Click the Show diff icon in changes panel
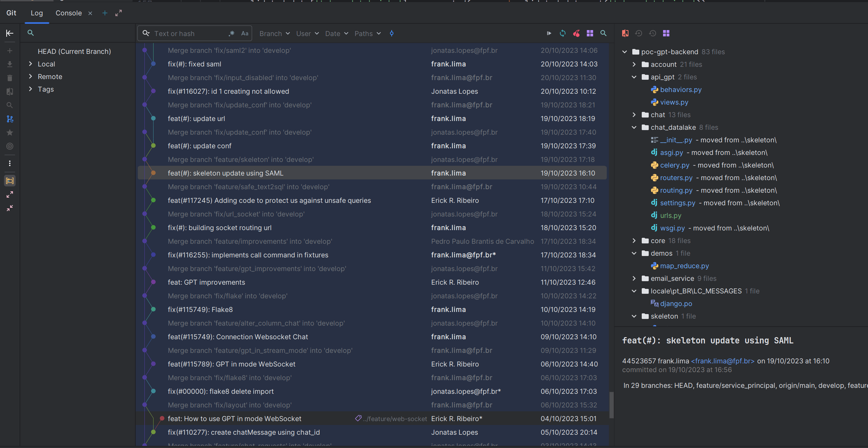The image size is (868, 448). (x=625, y=33)
